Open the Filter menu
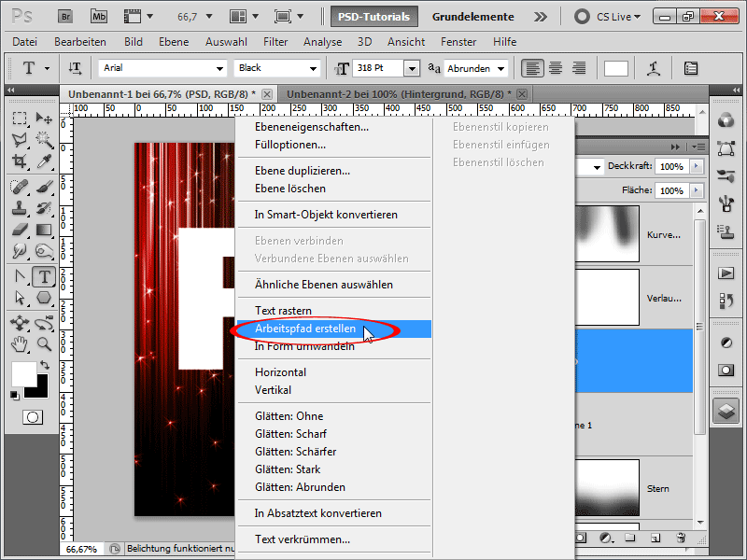747x560 pixels. click(x=275, y=42)
